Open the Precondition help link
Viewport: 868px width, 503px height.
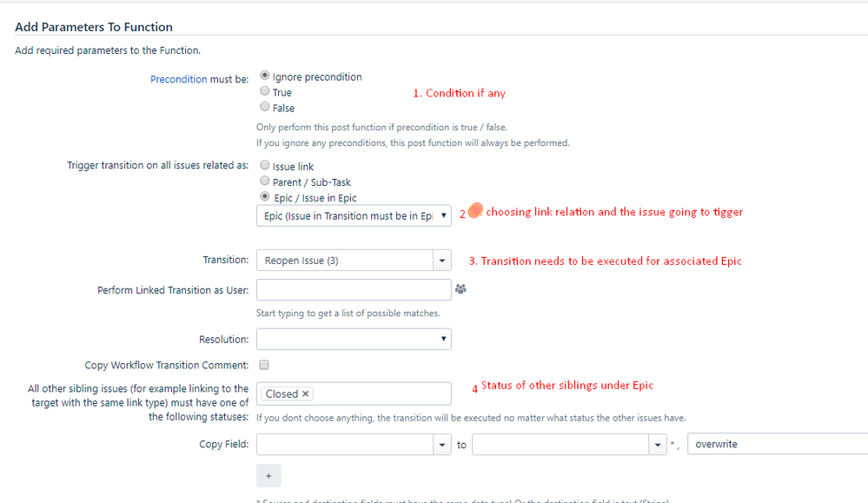178,79
